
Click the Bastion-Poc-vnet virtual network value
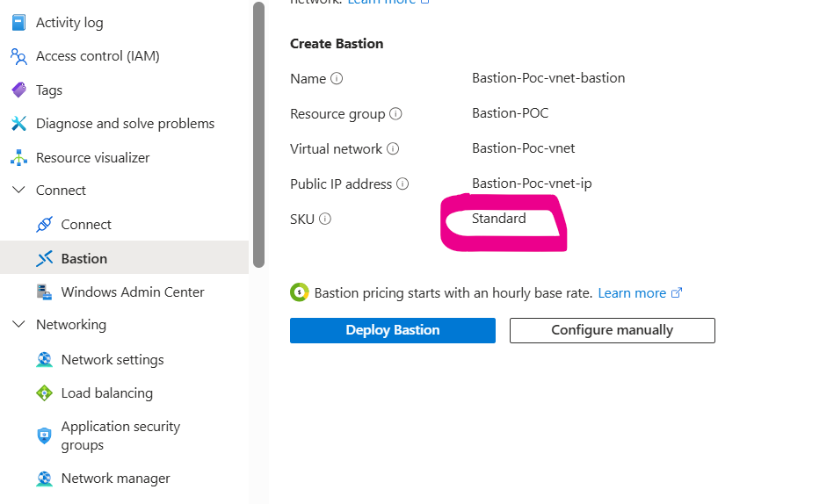pos(524,148)
